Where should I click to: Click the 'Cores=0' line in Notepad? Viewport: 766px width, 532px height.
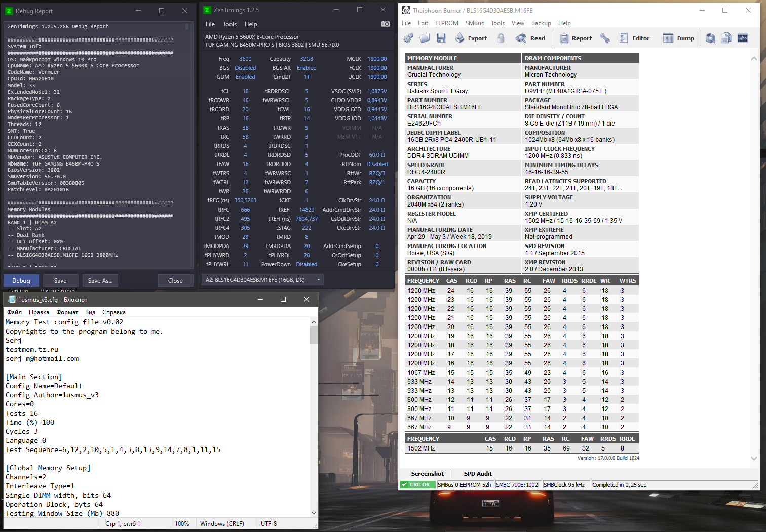pyautogui.click(x=20, y=404)
